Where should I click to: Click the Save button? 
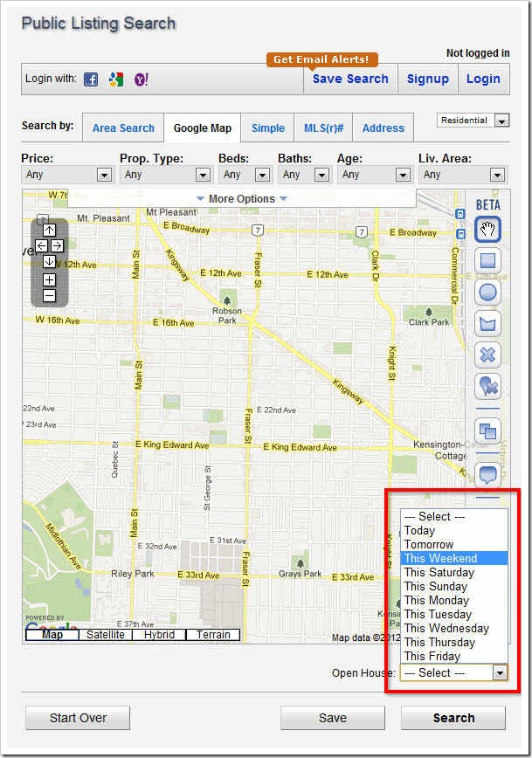333,718
